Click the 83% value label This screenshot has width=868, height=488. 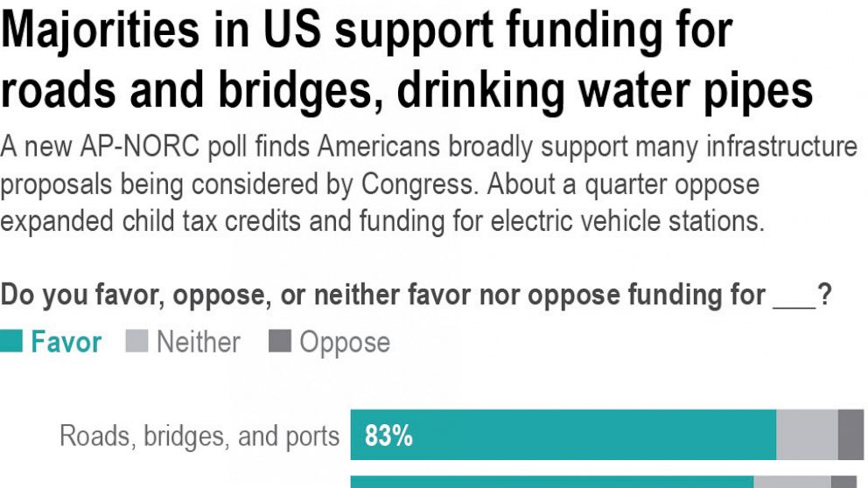point(388,436)
